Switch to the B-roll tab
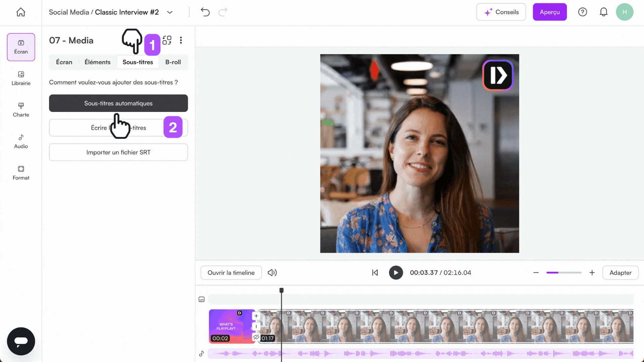The image size is (644, 362). coord(173,62)
